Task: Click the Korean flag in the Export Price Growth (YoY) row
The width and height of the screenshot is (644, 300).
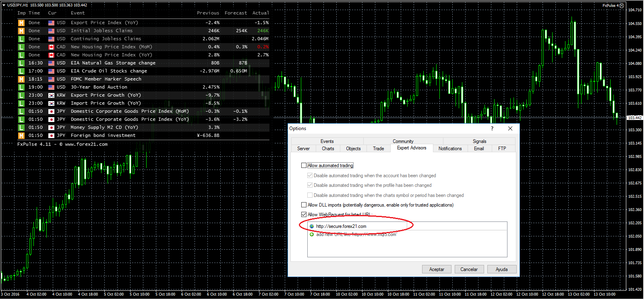Action: [x=51, y=95]
